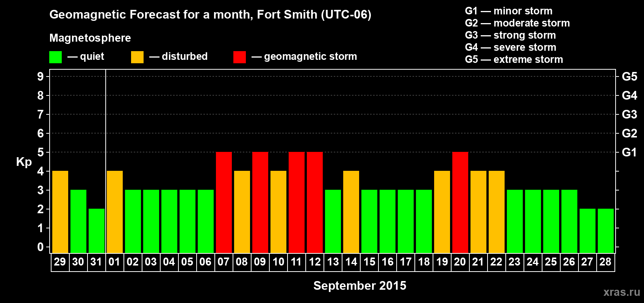This screenshot has height=303, width=644.
Task: Click the orange bar for day 19
Action: 442,212
